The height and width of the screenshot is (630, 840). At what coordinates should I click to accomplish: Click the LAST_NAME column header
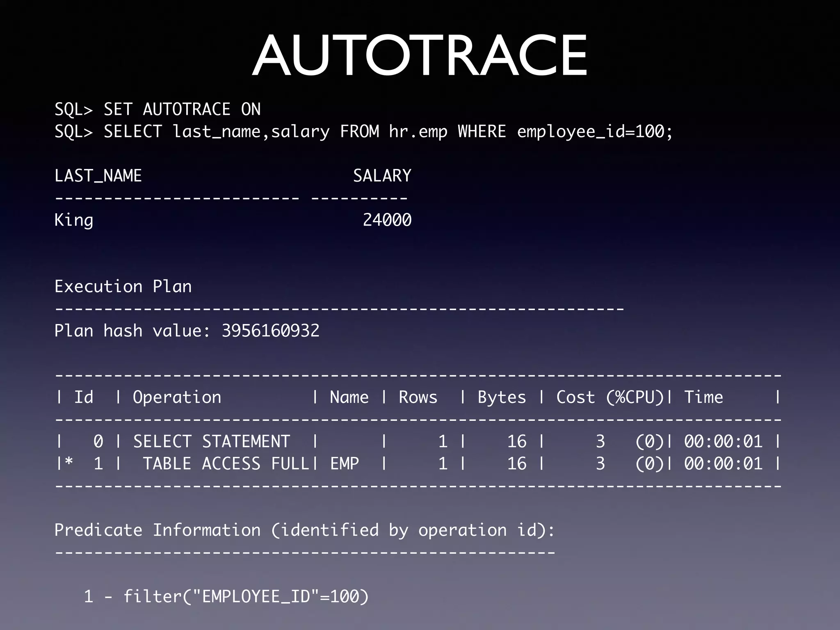[x=98, y=176]
